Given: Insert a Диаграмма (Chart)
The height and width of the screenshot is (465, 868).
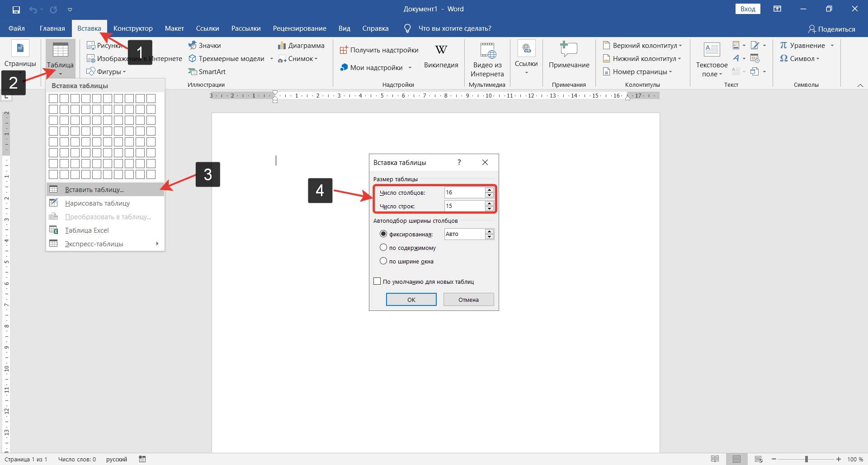Looking at the screenshot, I should (301, 45).
